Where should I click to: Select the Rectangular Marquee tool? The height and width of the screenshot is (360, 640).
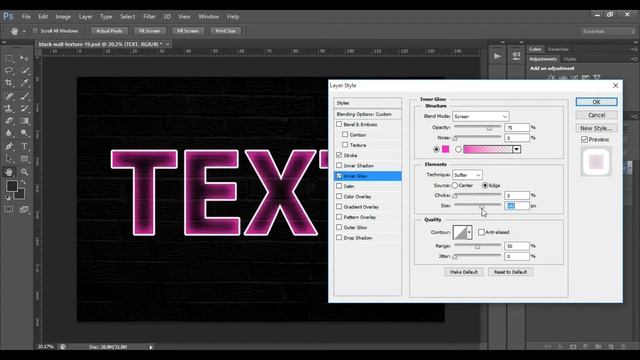click(9, 58)
